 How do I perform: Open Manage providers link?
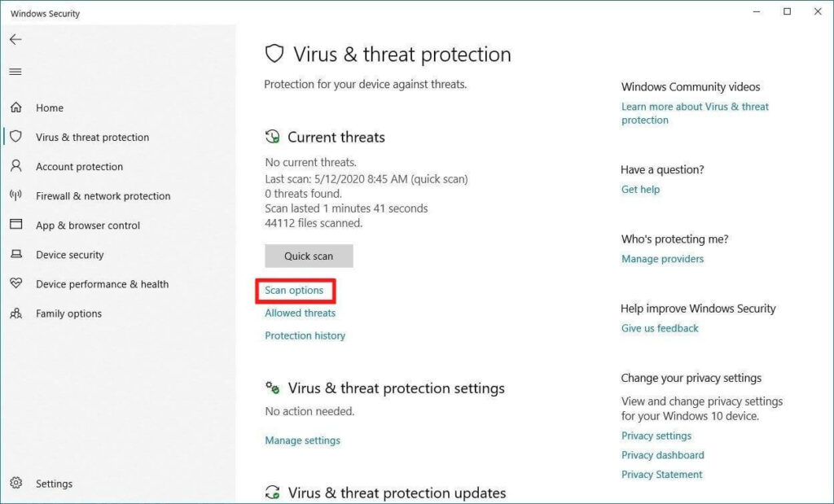[x=662, y=259]
